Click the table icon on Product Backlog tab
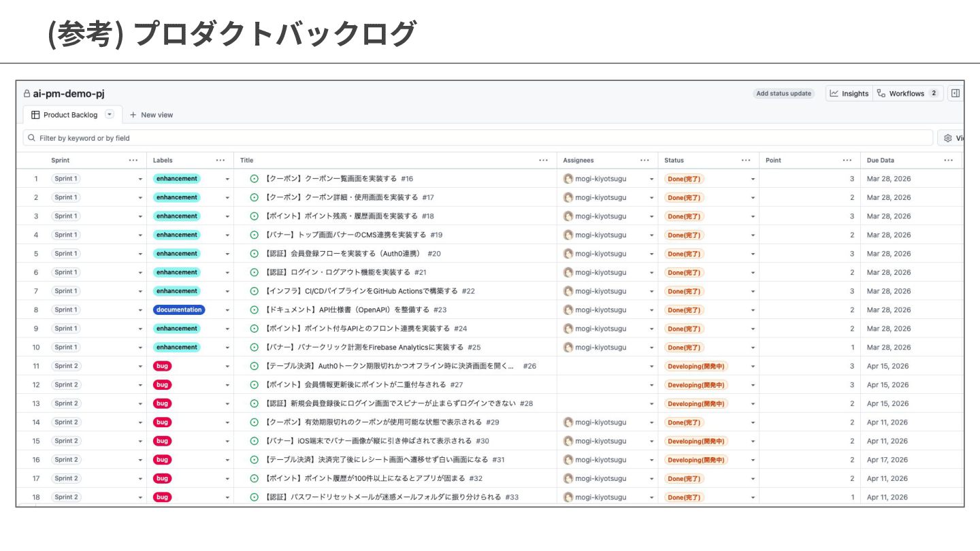The image size is (980, 551). [x=36, y=115]
